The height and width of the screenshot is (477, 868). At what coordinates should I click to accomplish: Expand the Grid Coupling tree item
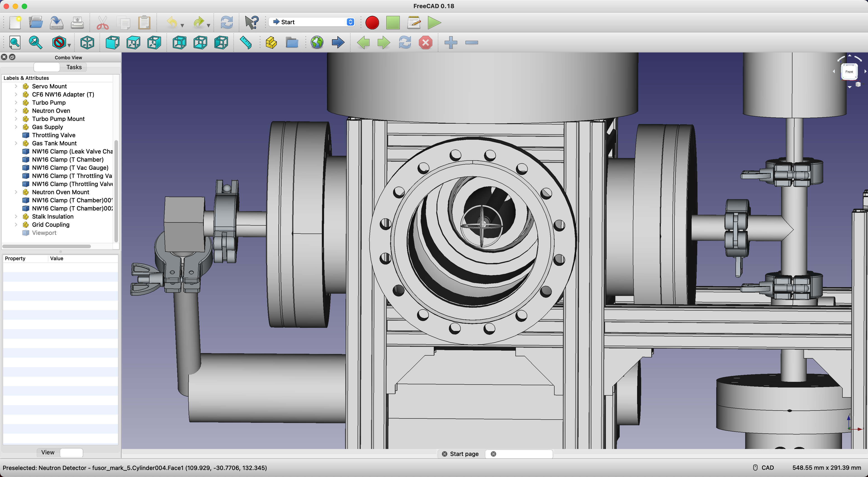16,225
